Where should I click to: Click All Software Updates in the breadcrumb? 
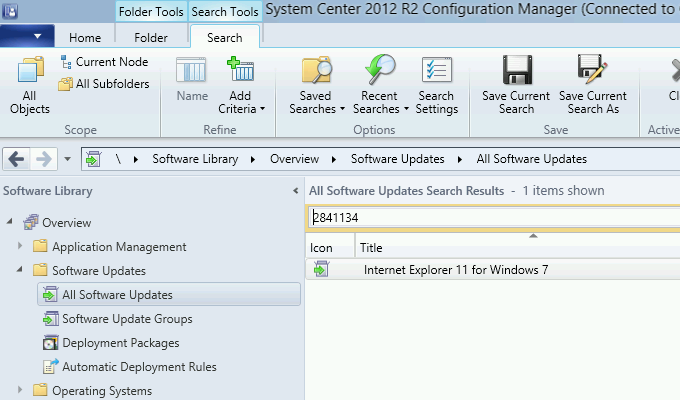(531, 159)
